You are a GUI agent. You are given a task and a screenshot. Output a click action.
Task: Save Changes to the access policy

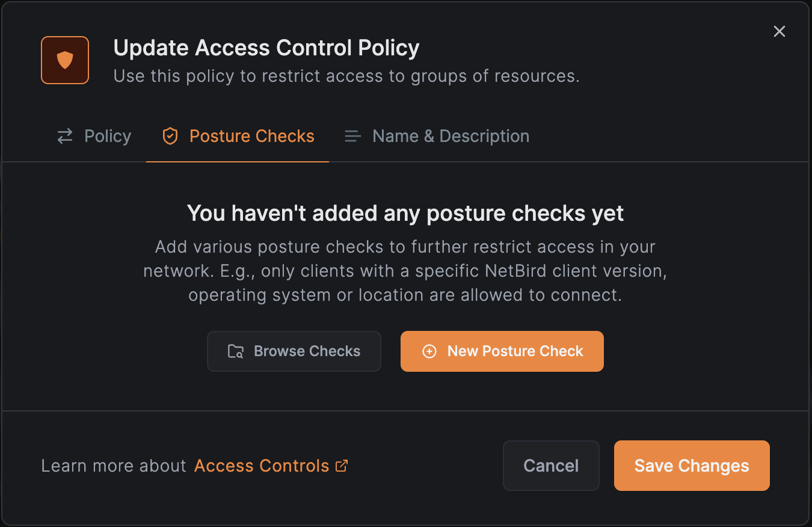tap(691, 465)
